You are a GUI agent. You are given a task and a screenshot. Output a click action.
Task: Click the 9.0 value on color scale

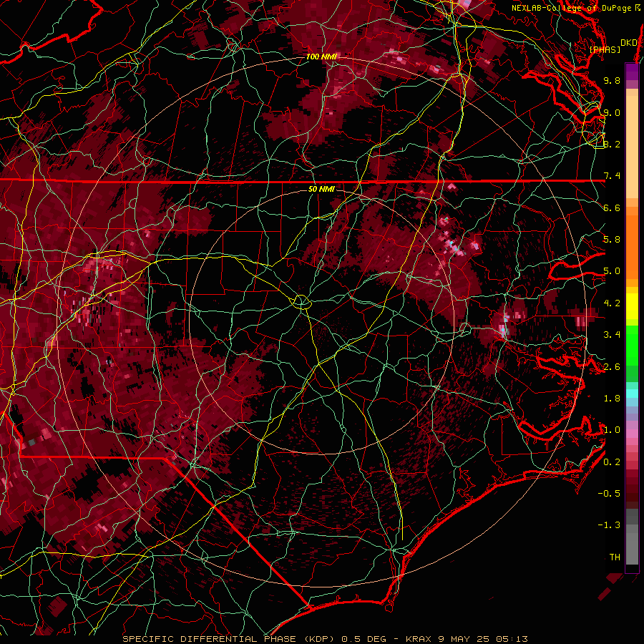[612, 112]
